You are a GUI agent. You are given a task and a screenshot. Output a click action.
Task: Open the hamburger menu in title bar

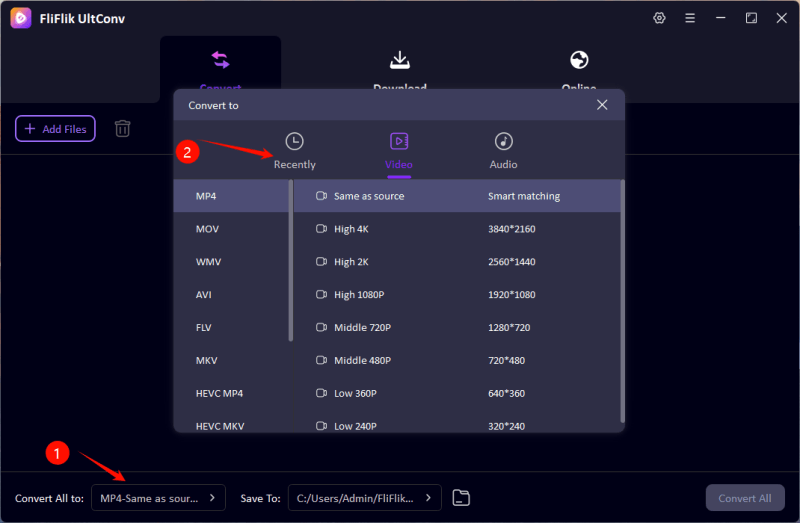(689, 18)
